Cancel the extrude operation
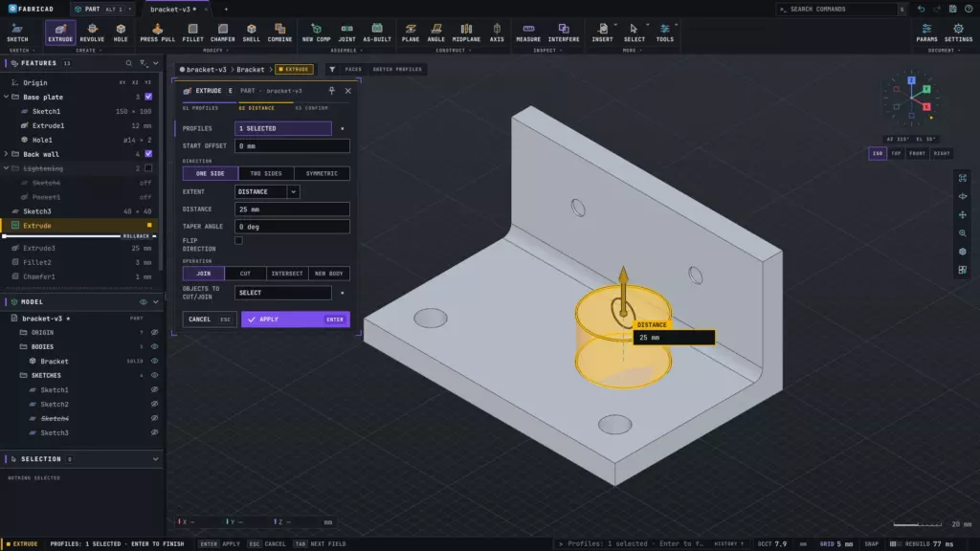 tap(210, 320)
